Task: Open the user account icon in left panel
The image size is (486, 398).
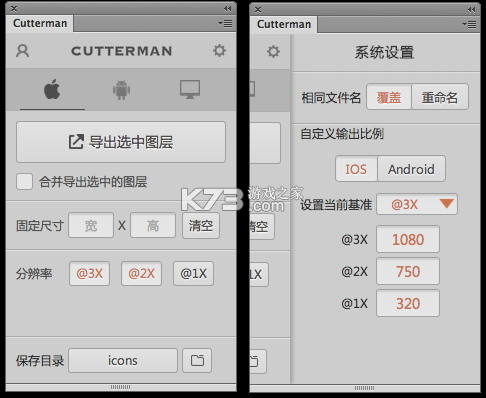Action: click(23, 51)
